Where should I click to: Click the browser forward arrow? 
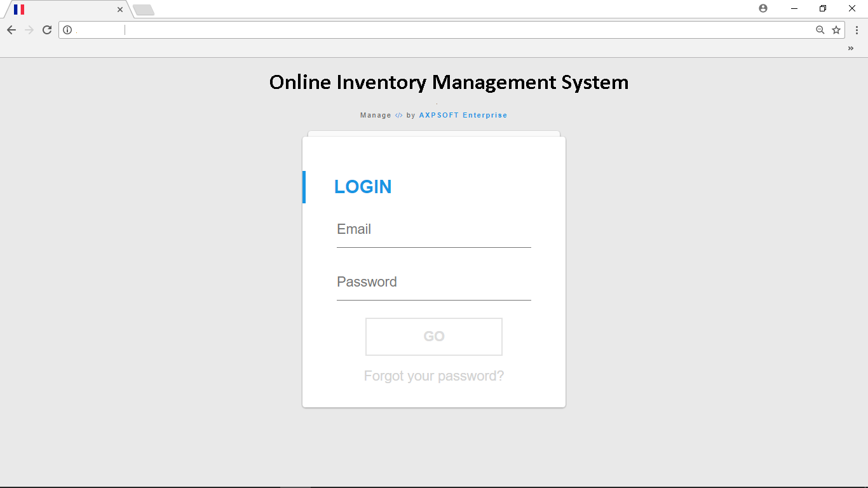point(29,30)
